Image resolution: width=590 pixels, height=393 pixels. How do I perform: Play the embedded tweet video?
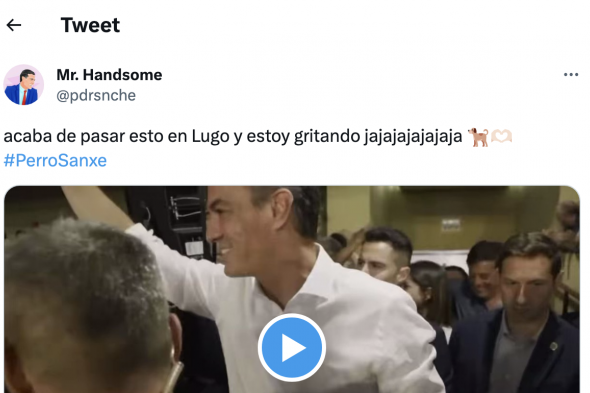click(x=292, y=347)
